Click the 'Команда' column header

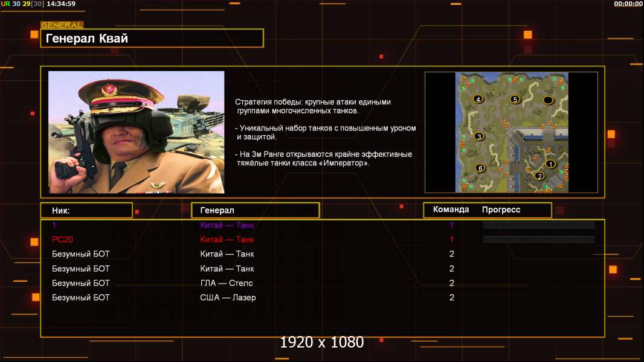click(x=451, y=209)
